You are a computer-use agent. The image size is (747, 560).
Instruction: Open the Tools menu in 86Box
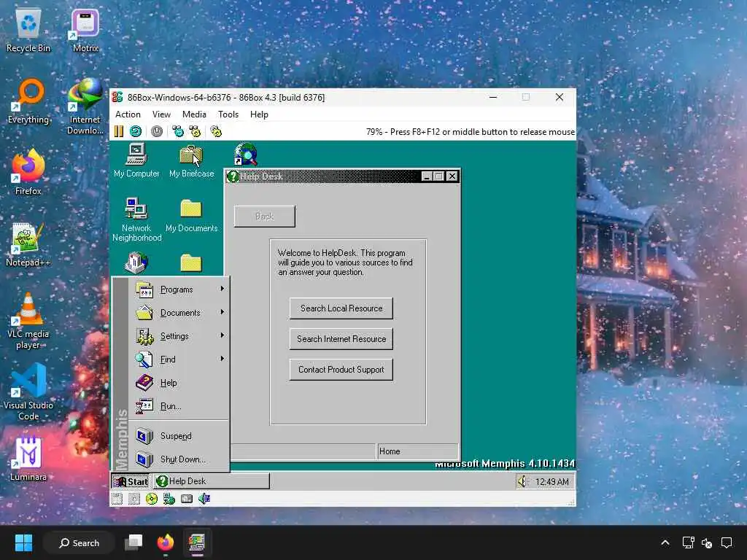coord(228,114)
